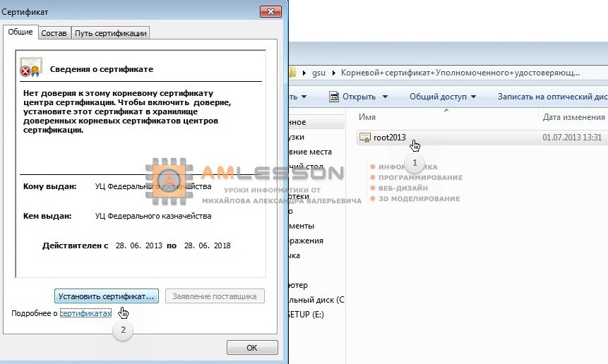This screenshot has height=364, width=608.
Task: Open the сертификатах help link
Action: pos(85,313)
